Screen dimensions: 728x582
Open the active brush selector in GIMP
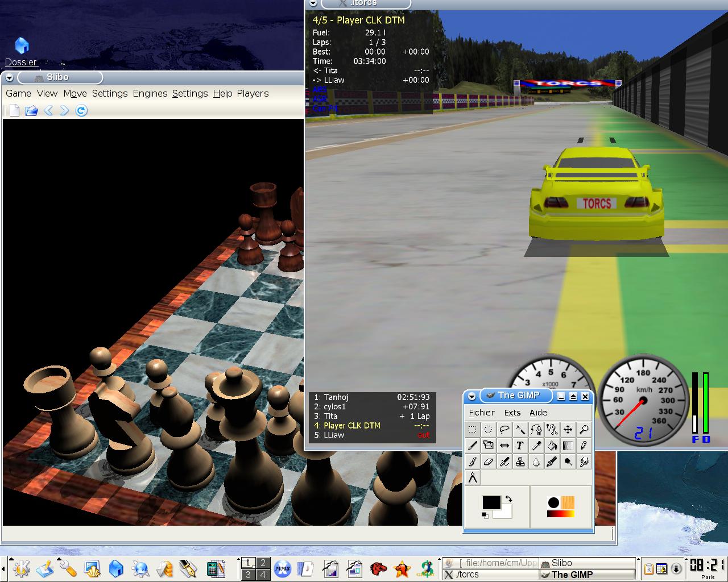point(553,502)
